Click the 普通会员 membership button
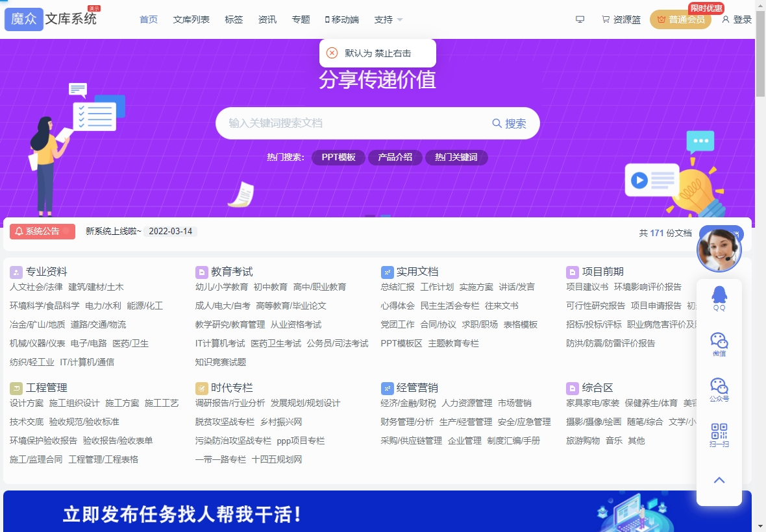766x532 pixels. [x=680, y=19]
